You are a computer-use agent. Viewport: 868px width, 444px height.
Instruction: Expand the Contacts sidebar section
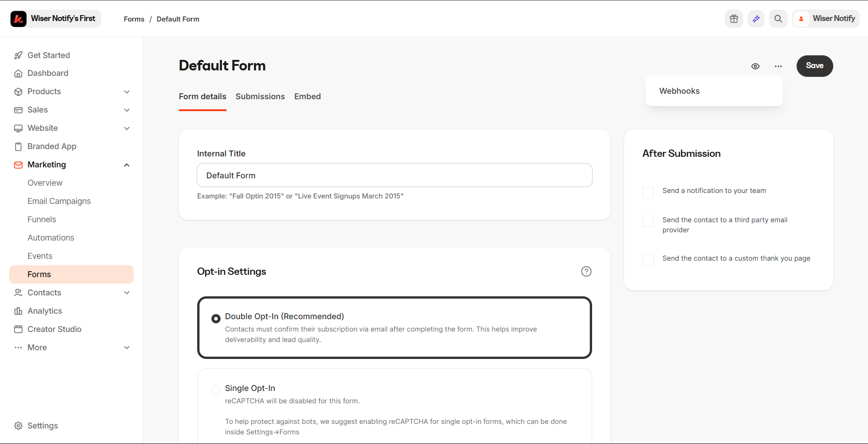coord(127,293)
